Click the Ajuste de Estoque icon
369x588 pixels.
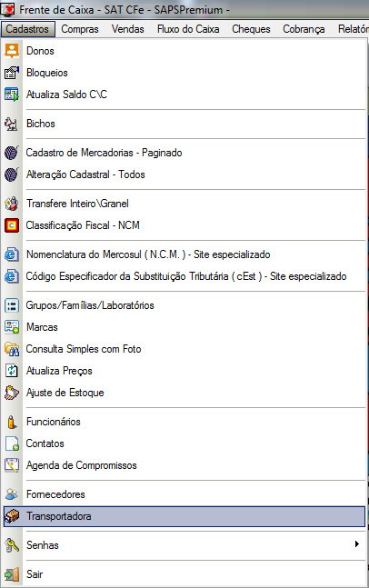[12, 393]
